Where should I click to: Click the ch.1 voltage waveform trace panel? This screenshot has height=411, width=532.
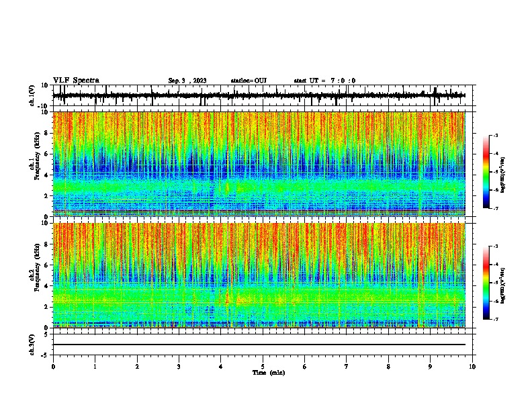click(x=263, y=95)
